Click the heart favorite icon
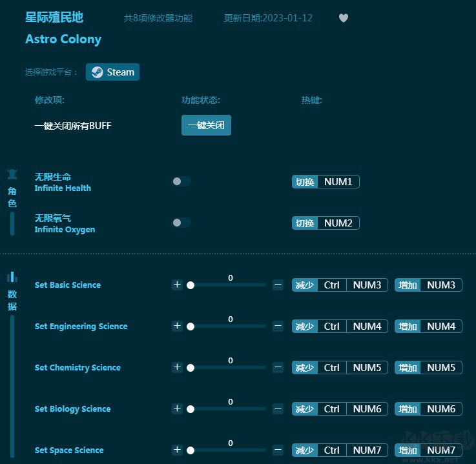 click(x=344, y=18)
